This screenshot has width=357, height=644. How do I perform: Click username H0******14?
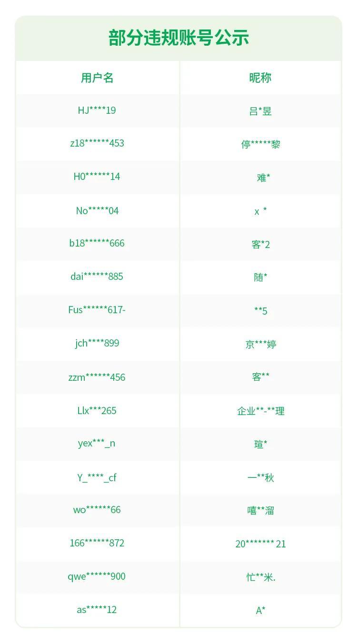point(97,177)
